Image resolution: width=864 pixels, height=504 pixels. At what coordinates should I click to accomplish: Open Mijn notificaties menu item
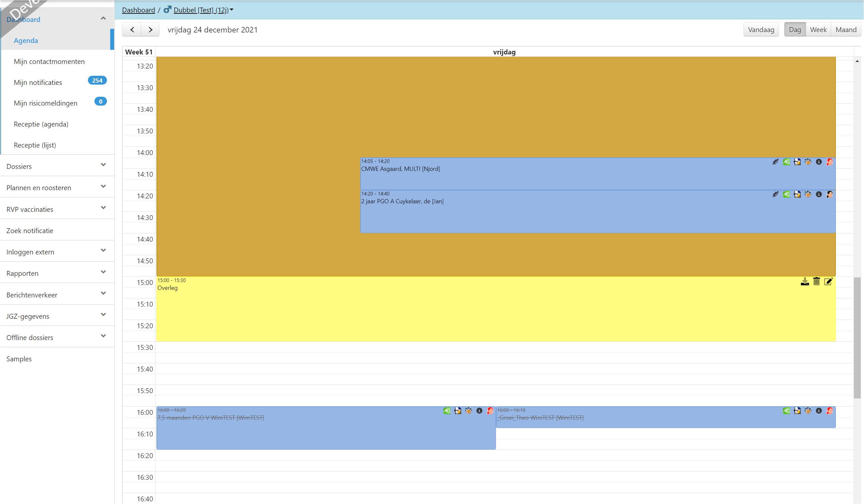[38, 82]
